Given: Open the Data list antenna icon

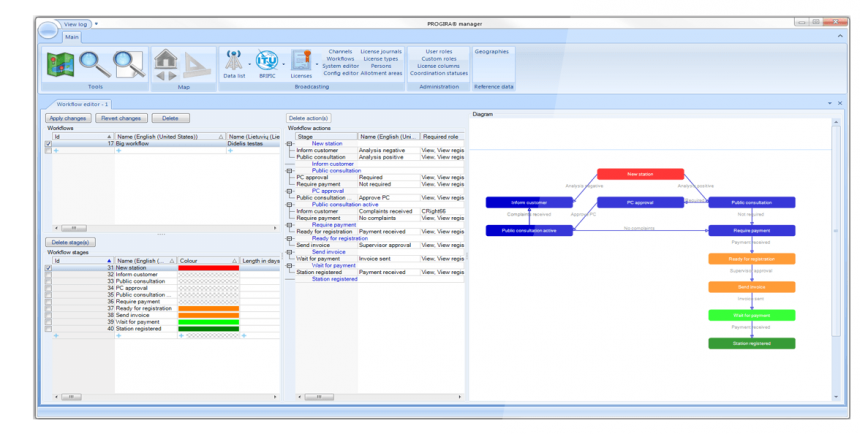Looking at the screenshot, I should [234, 60].
